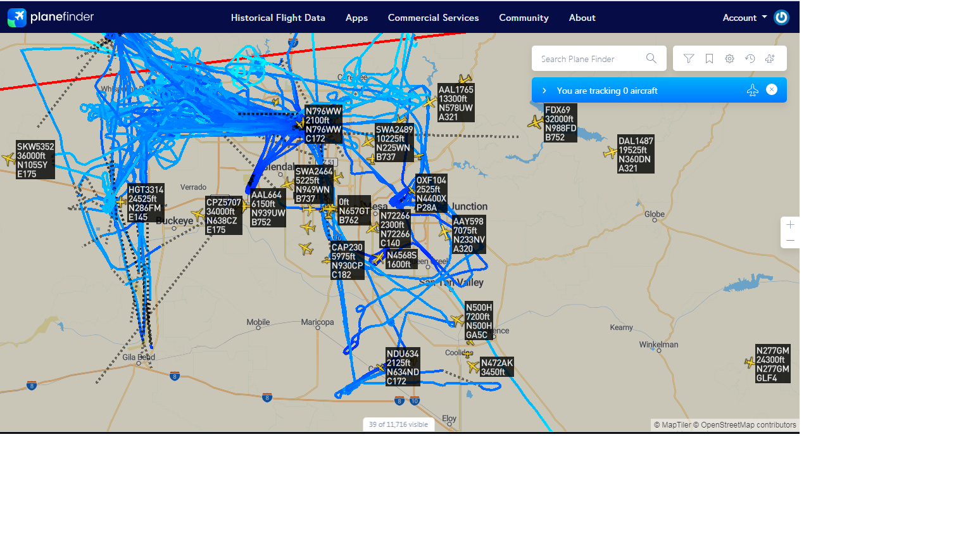Open Commercial Services menu
This screenshot has width=980, height=546.
tap(433, 18)
